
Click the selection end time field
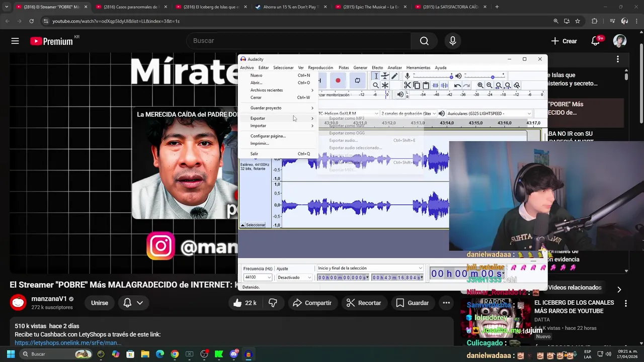click(x=397, y=278)
